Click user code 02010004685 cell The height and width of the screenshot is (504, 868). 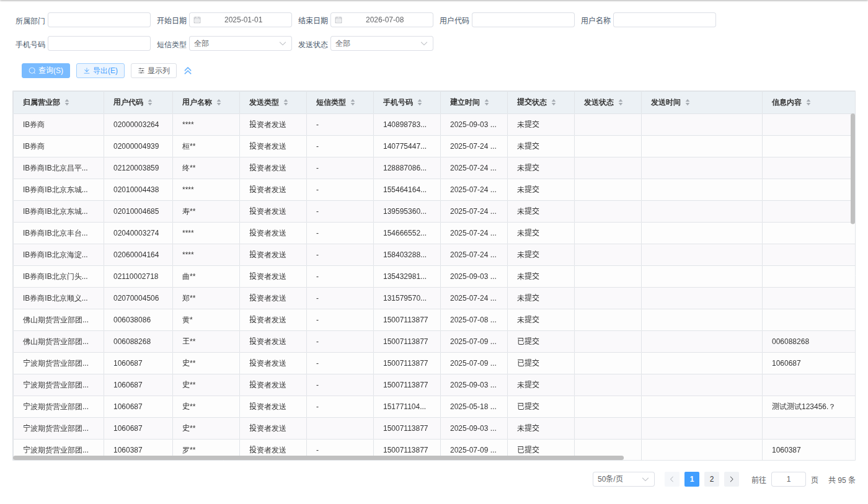click(138, 211)
